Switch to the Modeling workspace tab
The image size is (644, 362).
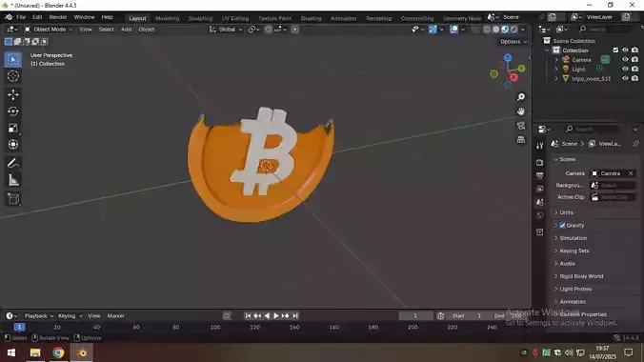coord(167,18)
